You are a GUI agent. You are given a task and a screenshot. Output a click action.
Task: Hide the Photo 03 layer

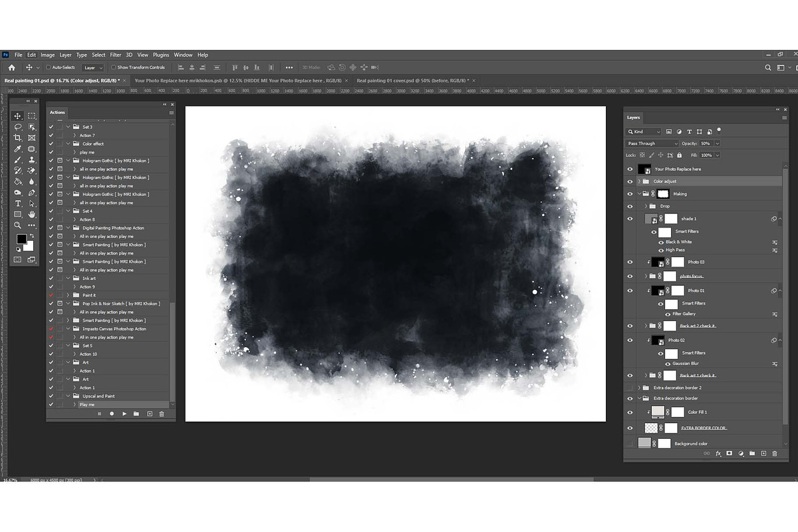coord(630,262)
